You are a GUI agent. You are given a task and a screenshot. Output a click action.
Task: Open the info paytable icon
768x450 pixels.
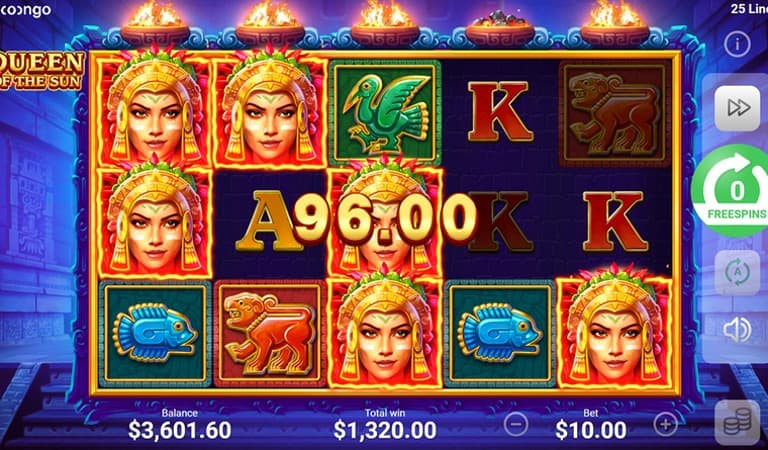click(x=737, y=45)
